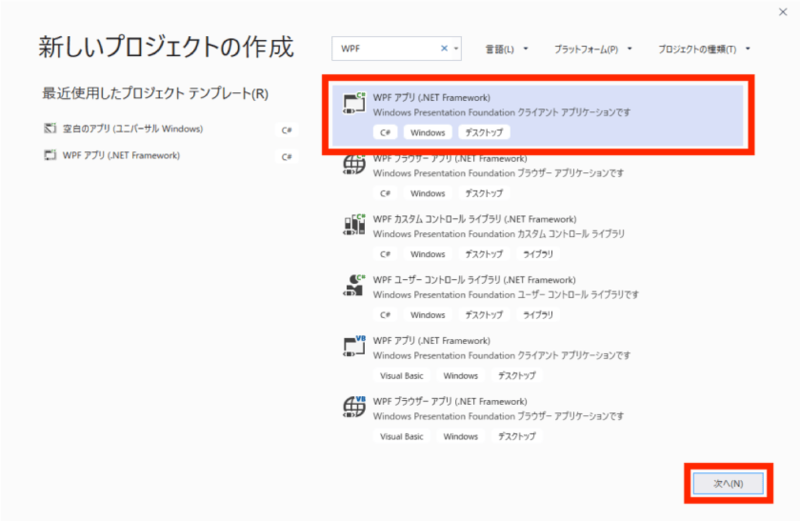Click the WPF ユーザー コントロール ライブラリ icon
The width and height of the screenshot is (800, 521).
point(354,285)
